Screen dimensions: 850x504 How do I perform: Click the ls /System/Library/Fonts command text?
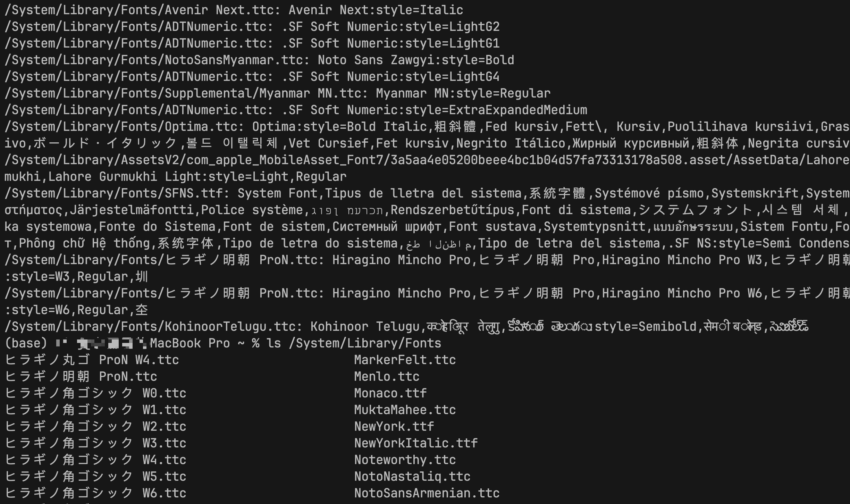pyautogui.click(x=354, y=343)
